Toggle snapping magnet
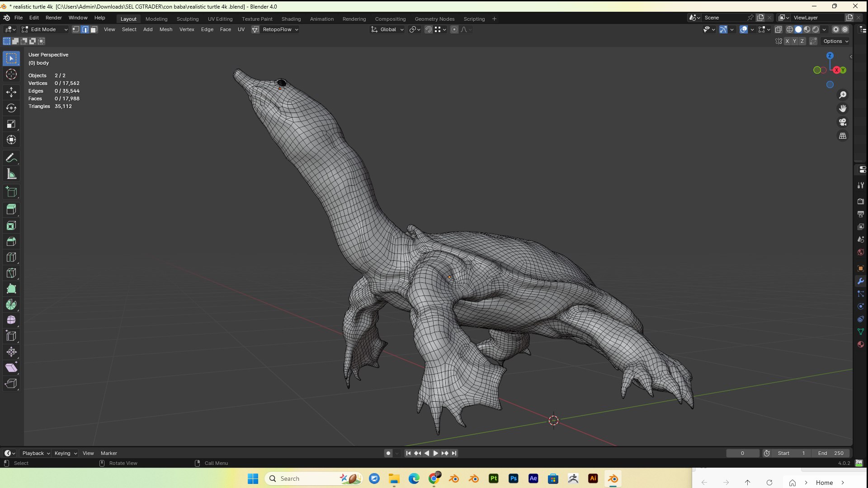The image size is (868, 488). [428, 29]
